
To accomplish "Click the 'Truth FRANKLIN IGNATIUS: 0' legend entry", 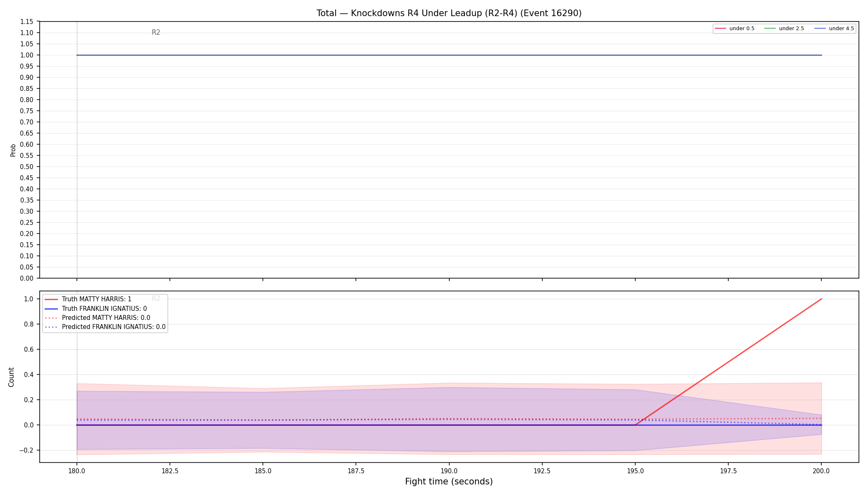I will click(x=95, y=309).
